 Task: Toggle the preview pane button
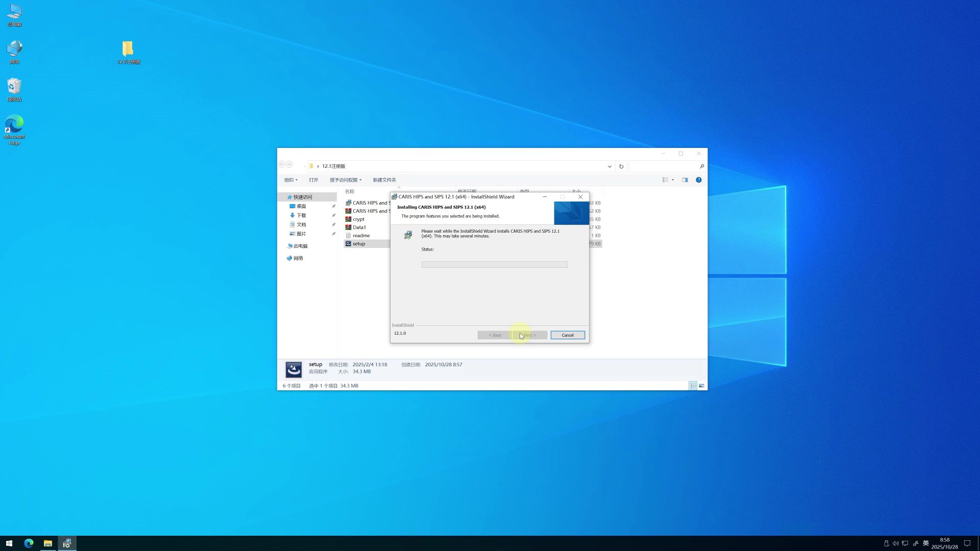tap(684, 180)
